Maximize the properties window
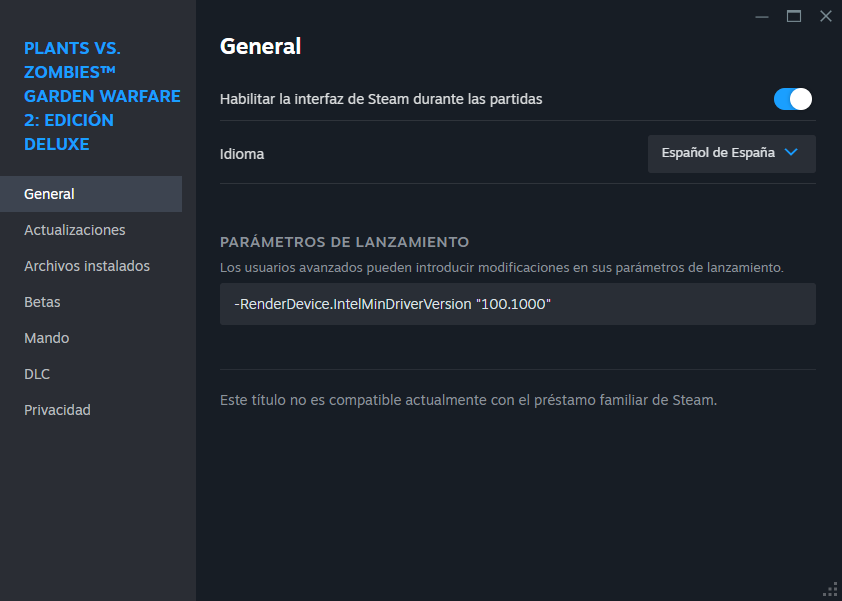 click(794, 17)
